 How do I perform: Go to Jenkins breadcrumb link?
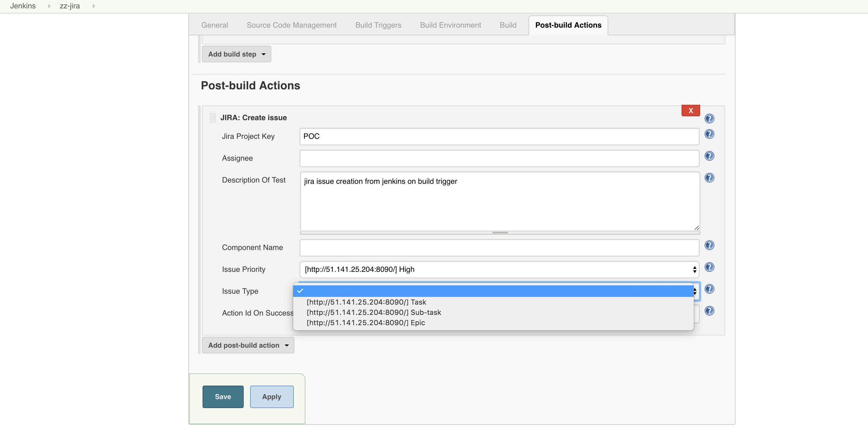click(x=23, y=6)
